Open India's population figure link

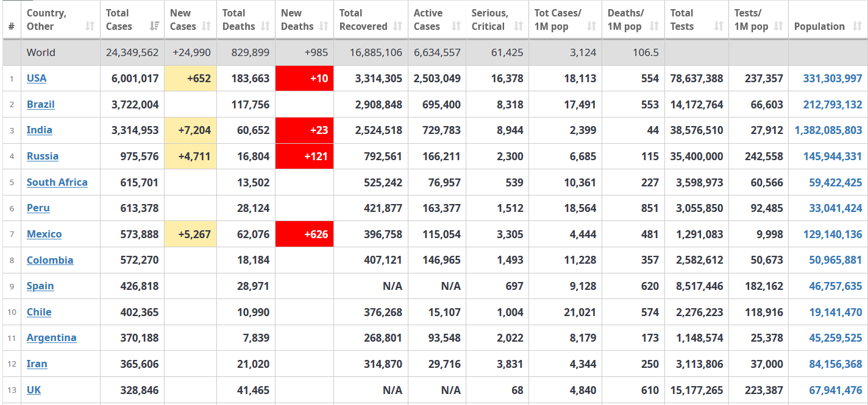(828, 130)
